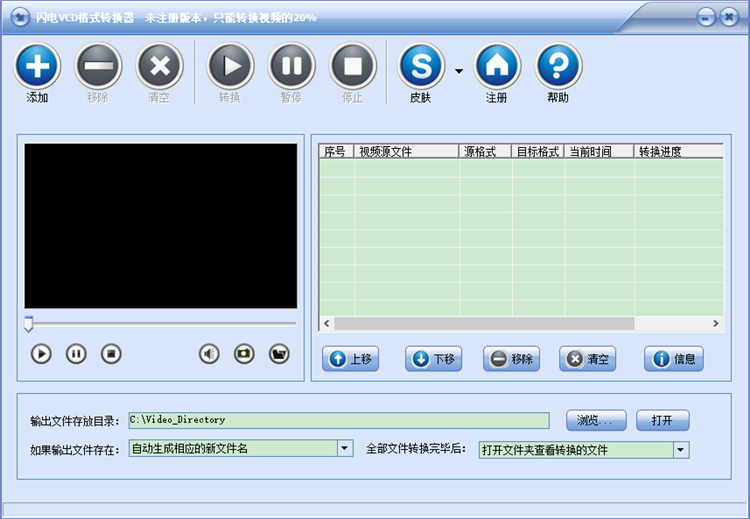
Task: Click the 上移 (Move up) button
Action: pyautogui.click(x=351, y=359)
